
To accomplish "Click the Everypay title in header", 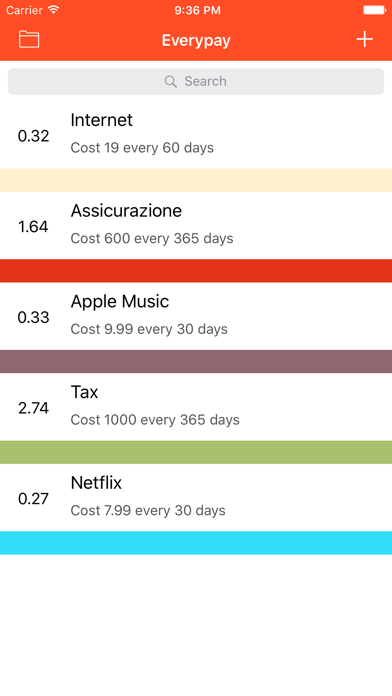I will pyautogui.click(x=196, y=40).
